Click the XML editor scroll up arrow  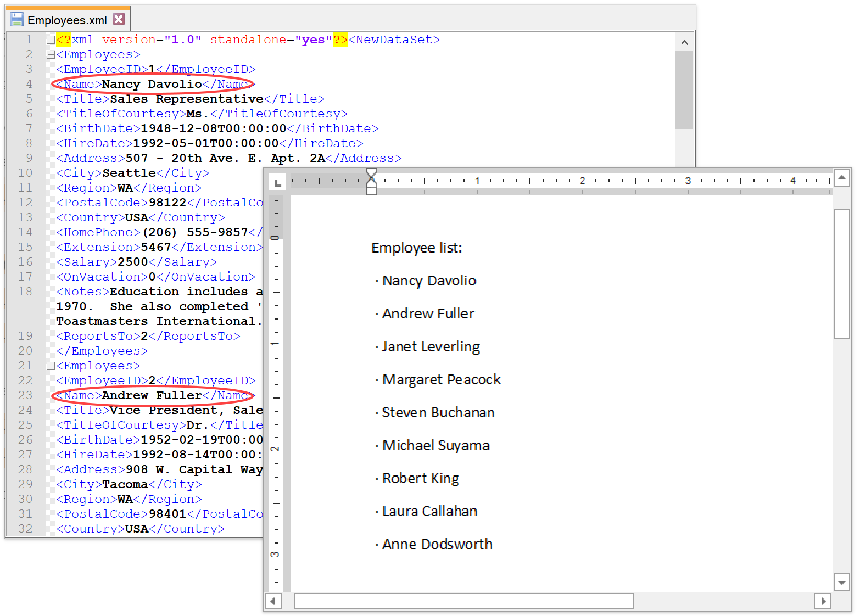coord(684,43)
